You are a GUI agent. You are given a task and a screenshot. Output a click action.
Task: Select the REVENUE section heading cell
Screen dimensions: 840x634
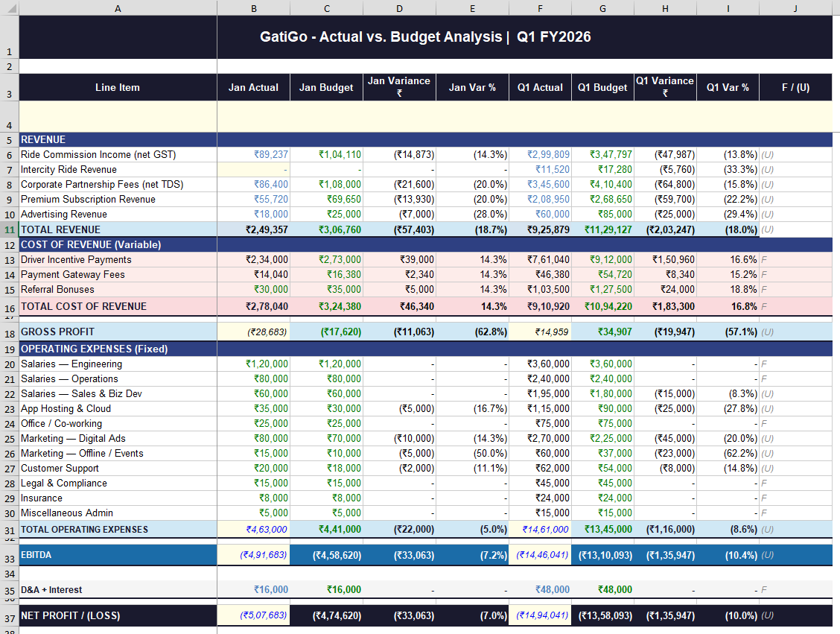(x=118, y=139)
